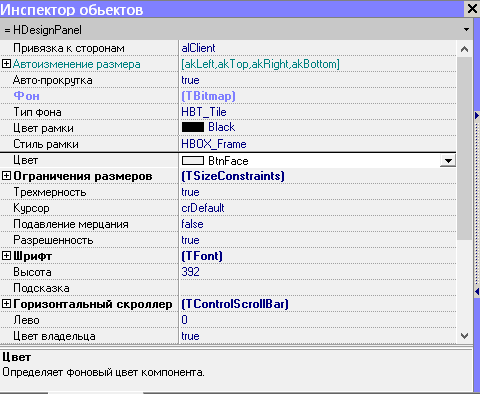Expand the Автоизменение размера property
This screenshot has width=480, height=394.
click(6, 64)
